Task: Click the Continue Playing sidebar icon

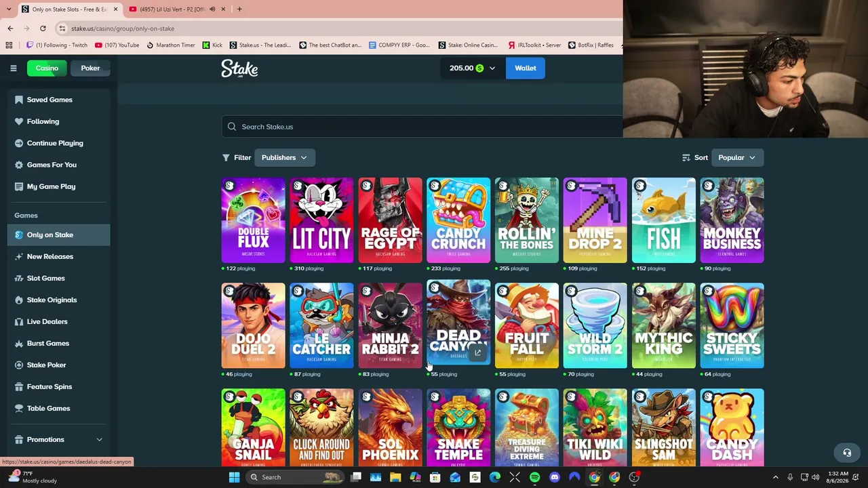Action: 19,143
